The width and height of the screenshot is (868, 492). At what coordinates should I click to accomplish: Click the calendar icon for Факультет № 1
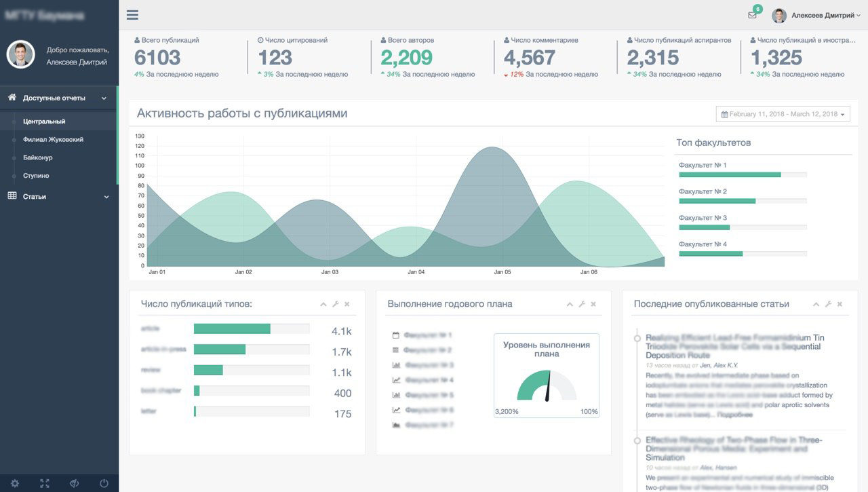point(396,335)
